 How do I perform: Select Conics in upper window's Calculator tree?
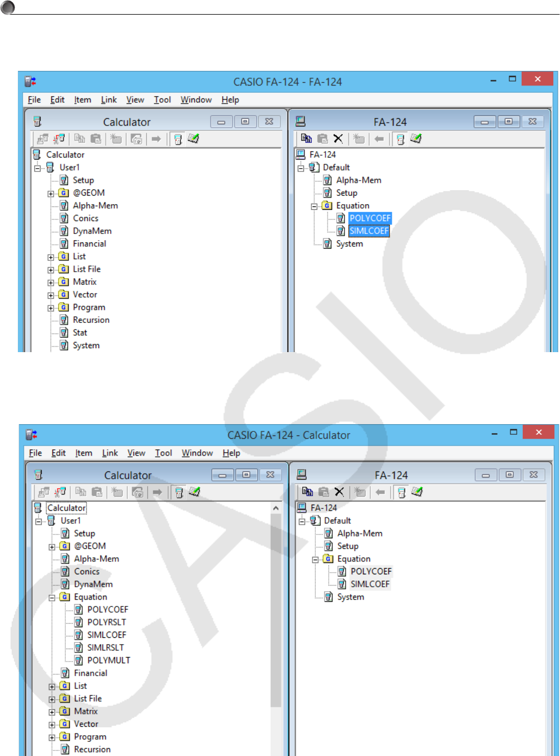tap(86, 218)
